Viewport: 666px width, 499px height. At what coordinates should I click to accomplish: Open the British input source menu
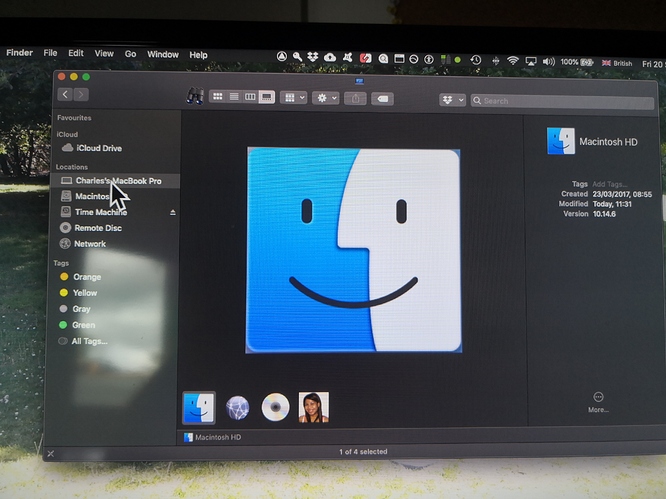(x=617, y=63)
